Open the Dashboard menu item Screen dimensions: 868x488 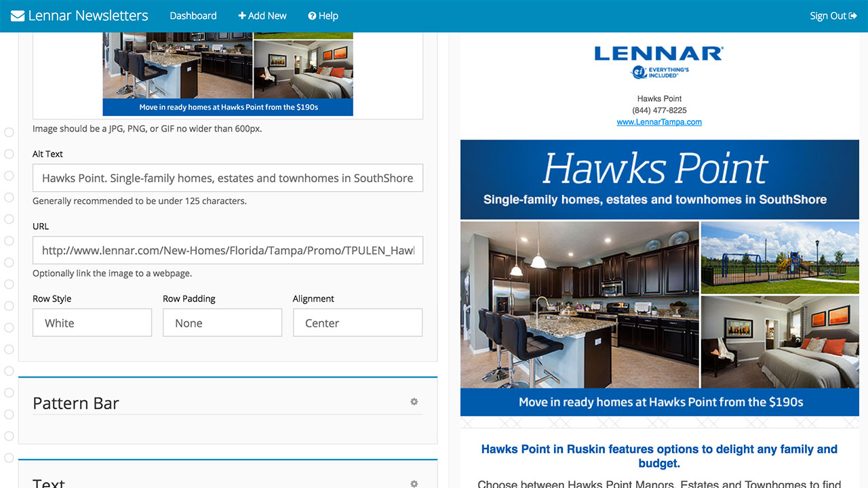tap(193, 16)
